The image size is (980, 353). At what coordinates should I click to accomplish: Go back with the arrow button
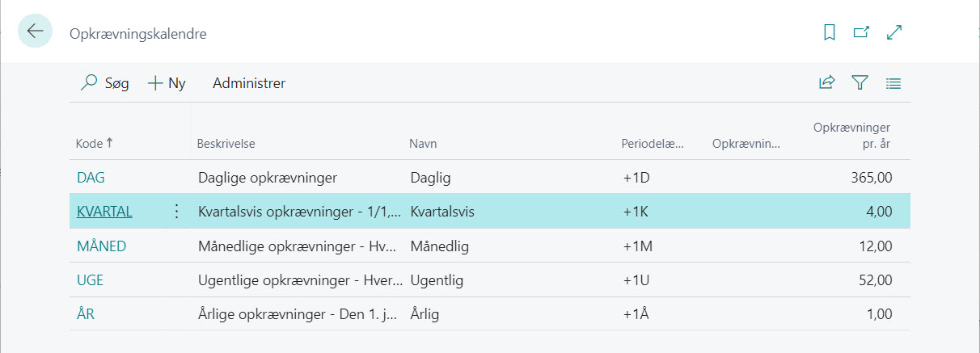(x=35, y=32)
